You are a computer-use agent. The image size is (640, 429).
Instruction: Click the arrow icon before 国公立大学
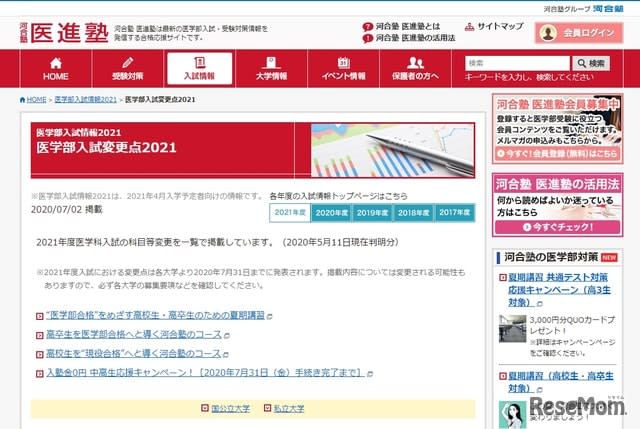tap(205, 408)
